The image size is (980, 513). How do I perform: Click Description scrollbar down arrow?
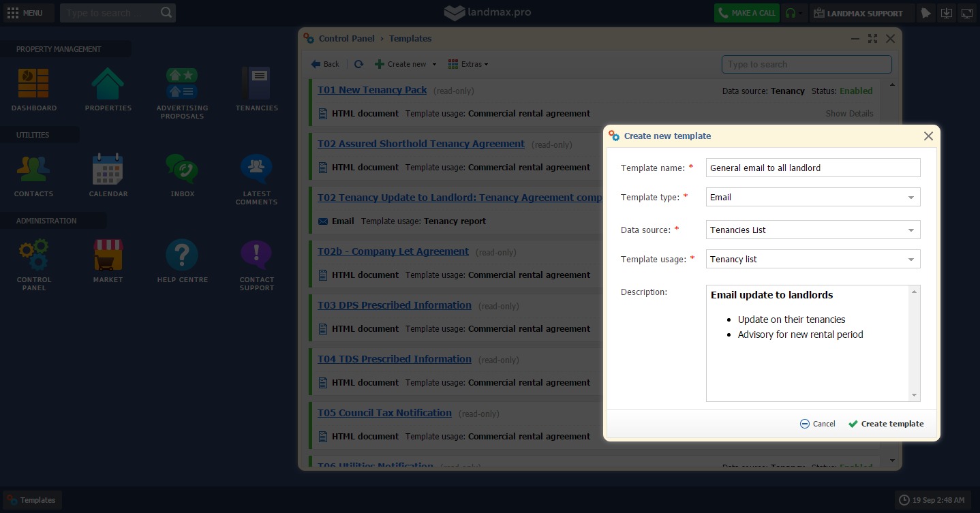tap(915, 395)
